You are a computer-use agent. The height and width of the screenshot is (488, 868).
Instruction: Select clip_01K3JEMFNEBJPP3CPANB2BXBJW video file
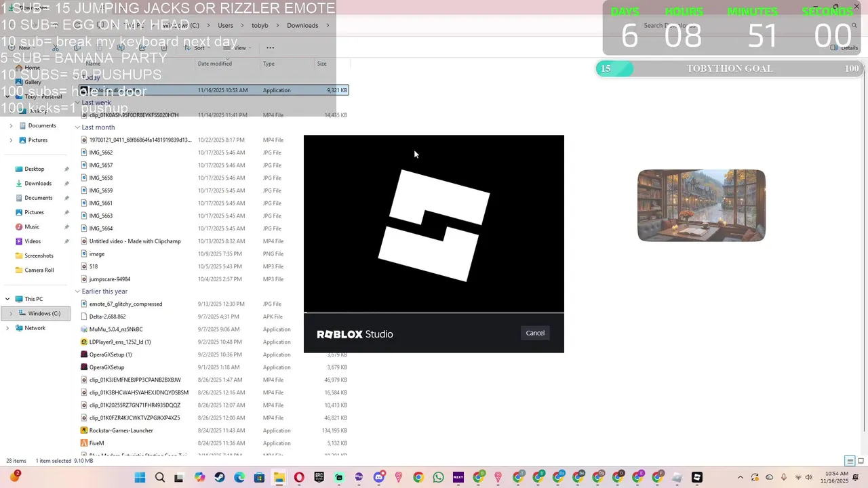135,380
